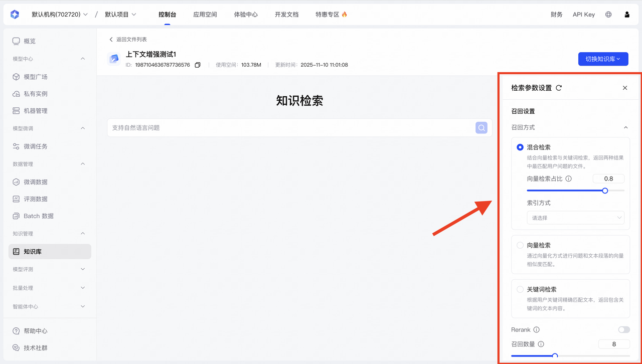Click the info icon beside 向量检索占比
Image resolution: width=642 pixels, height=364 pixels.
pos(568,178)
